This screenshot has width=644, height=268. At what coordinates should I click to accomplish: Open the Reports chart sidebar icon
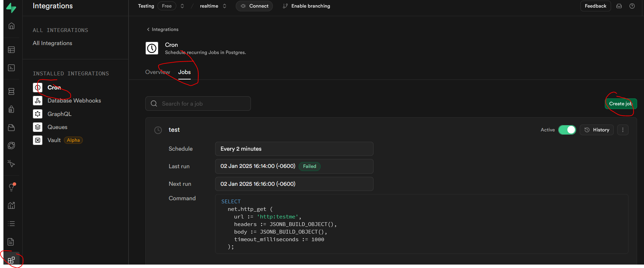click(11, 205)
